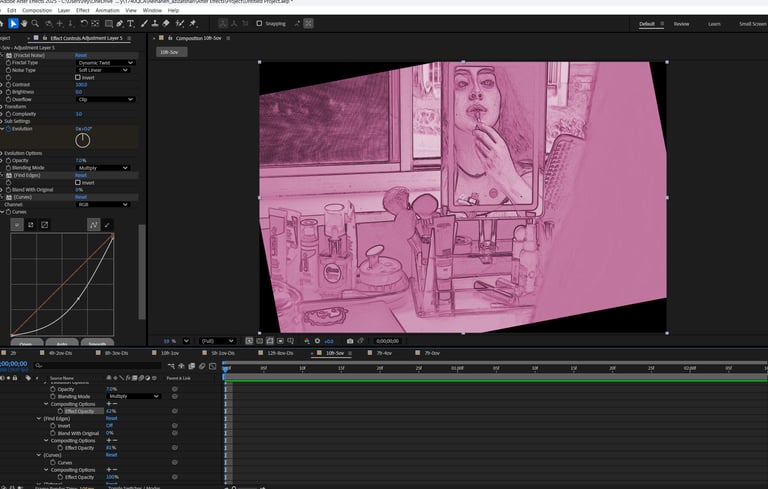Choose the Selection arrow tool

pos(13,23)
